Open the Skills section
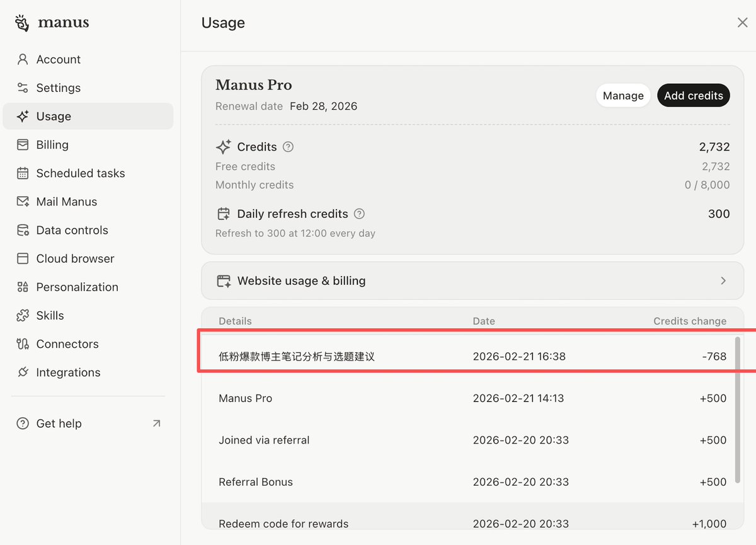Screen dimensions: 756x545 point(88,315)
